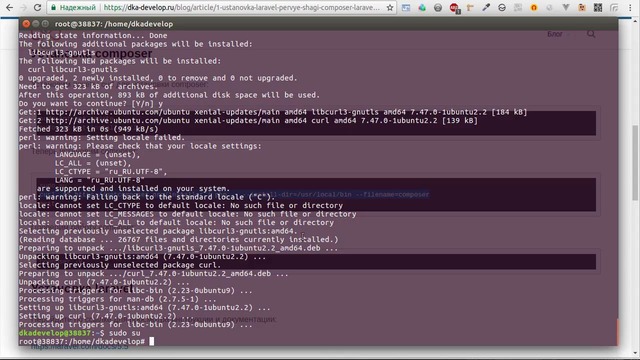Viewport: 640px width, 360px height.
Task: Open the teal-green gem extension icon
Action: point(422,7)
